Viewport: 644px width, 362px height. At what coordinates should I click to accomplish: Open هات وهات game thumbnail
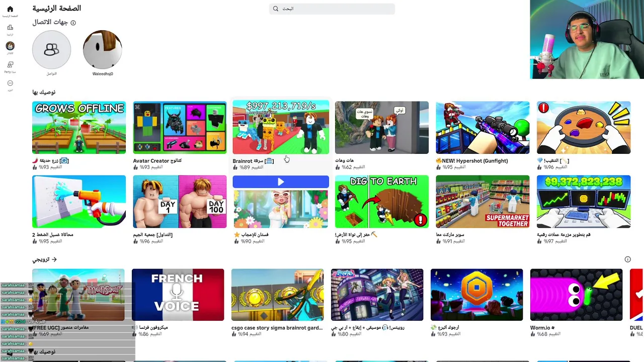tap(382, 128)
